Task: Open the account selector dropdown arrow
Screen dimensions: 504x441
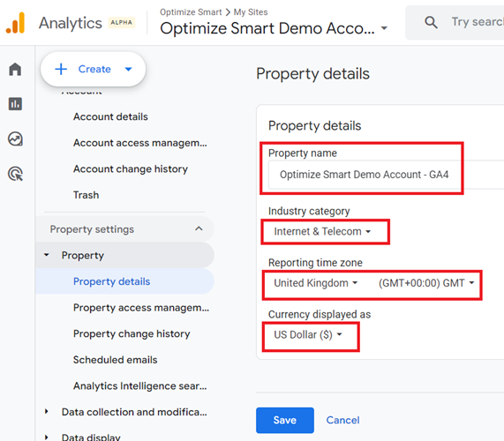Action: point(384,28)
